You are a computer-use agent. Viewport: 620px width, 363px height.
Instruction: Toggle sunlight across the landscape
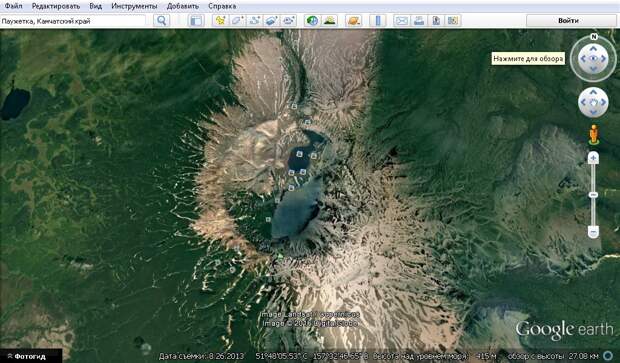click(329, 21)
